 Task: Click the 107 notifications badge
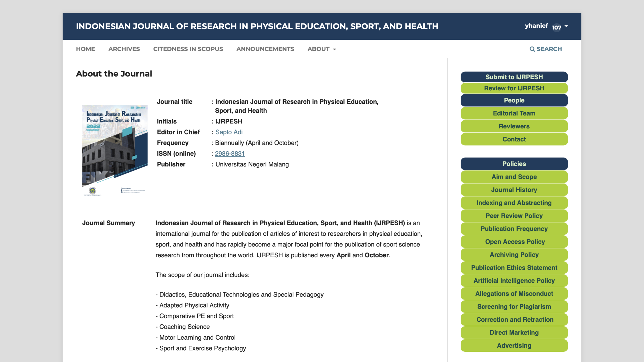[x=556, y=27]
